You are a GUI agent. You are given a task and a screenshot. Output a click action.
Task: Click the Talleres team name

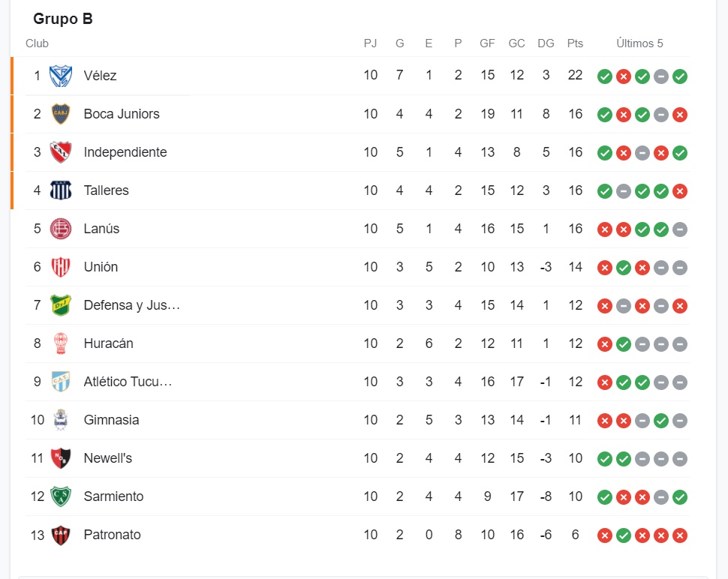point(107,190)
